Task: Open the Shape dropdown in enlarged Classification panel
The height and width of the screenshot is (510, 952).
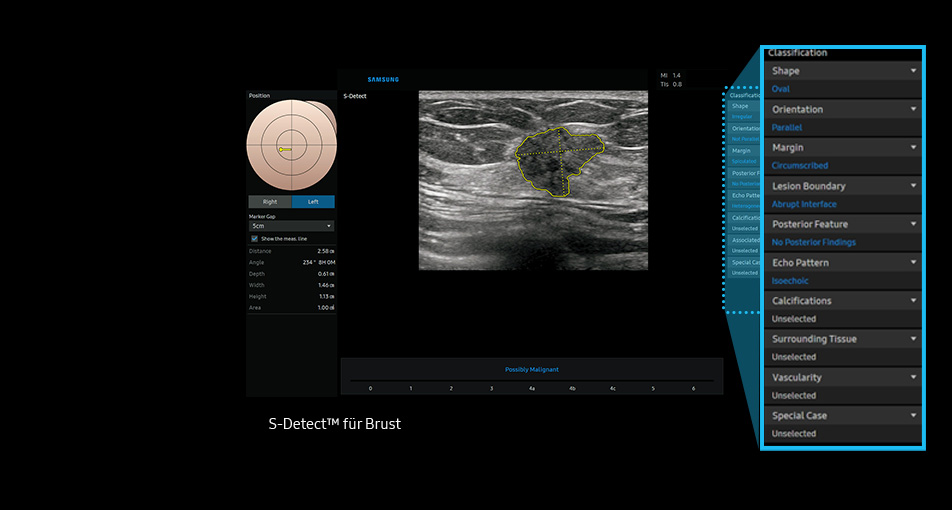Action: pos(843,71)
